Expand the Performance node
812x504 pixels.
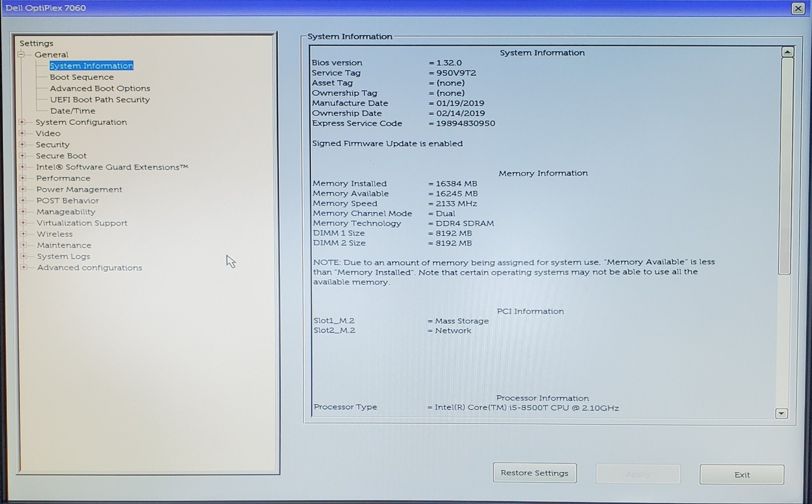click(x=22, y=178)
